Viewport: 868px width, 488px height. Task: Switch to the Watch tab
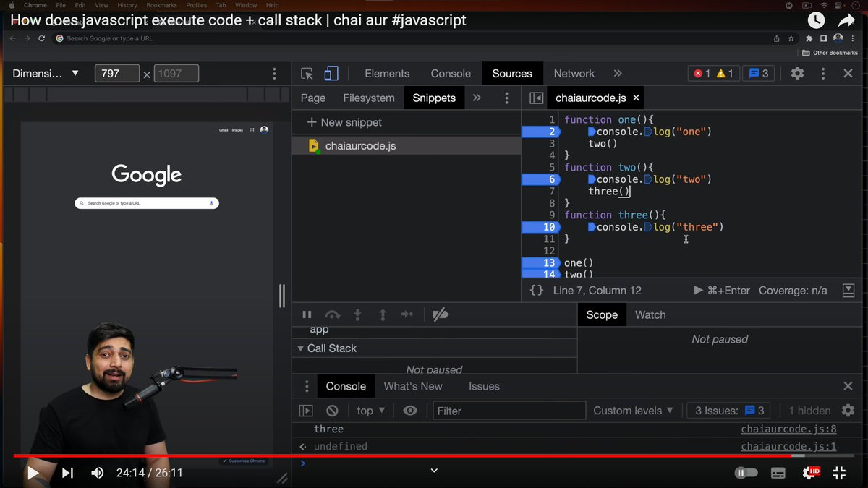click(x=650, y=315)
